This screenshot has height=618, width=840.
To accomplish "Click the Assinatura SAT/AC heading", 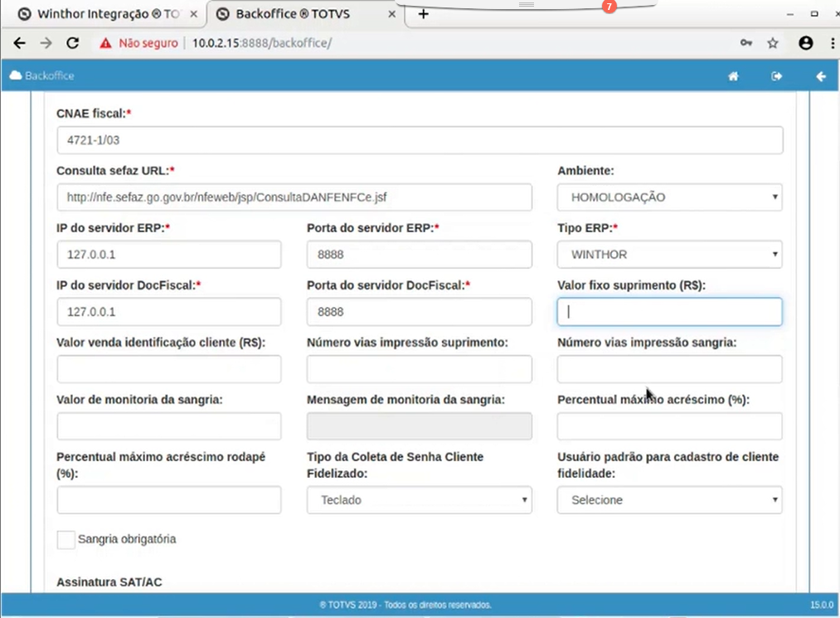I will tap(109, 582).
